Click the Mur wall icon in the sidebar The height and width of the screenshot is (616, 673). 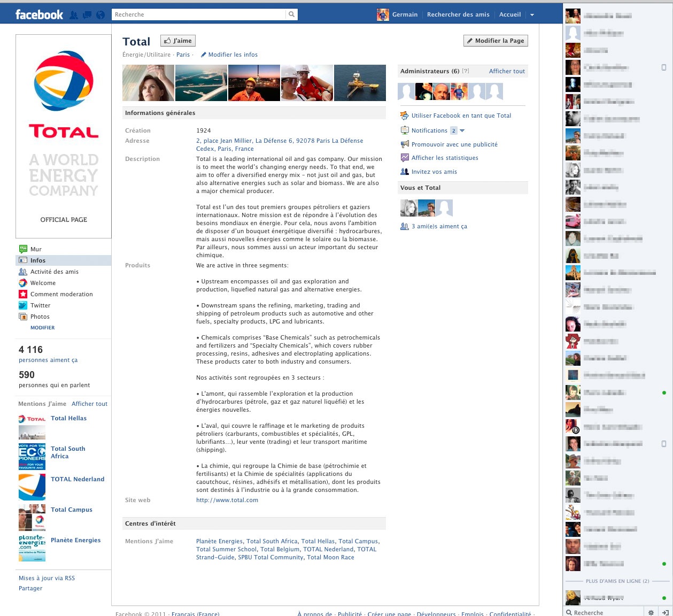point(23,249)
